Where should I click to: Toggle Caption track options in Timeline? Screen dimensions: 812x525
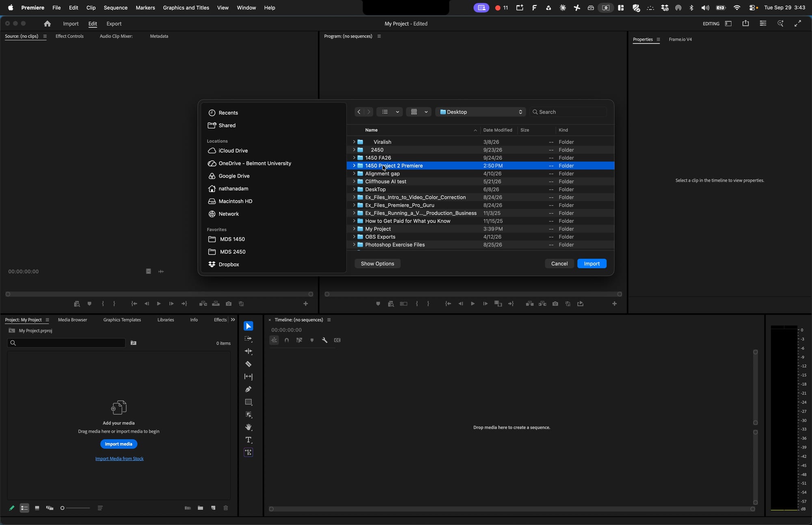point(337,340)
